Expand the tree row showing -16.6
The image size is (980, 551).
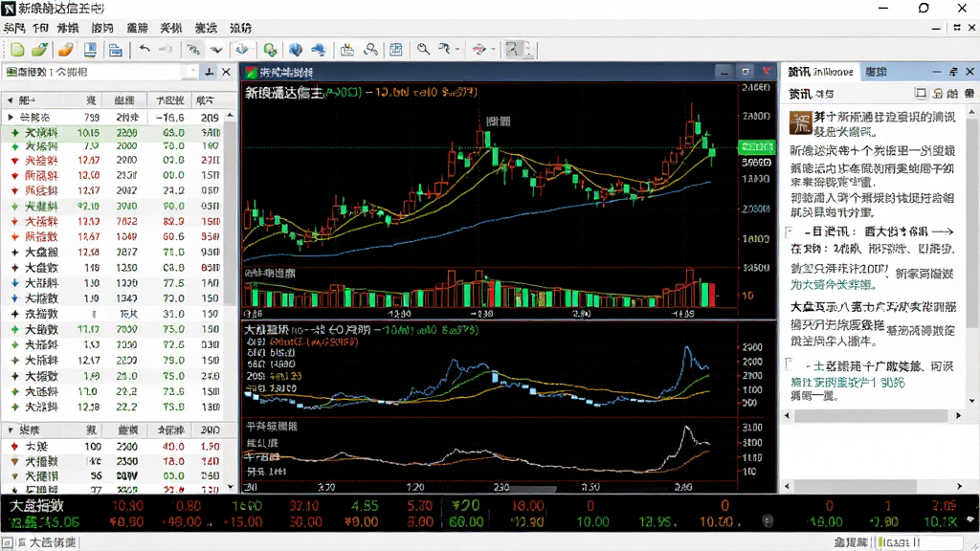click(x=10, y=117)
